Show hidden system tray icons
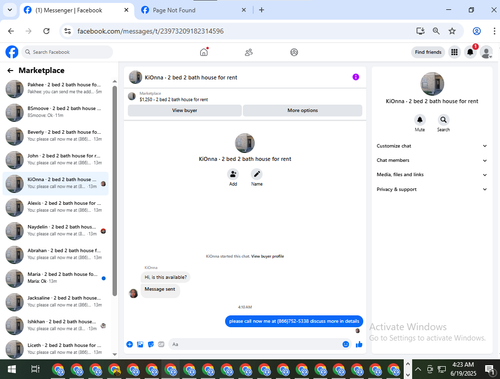 [418, 369]
